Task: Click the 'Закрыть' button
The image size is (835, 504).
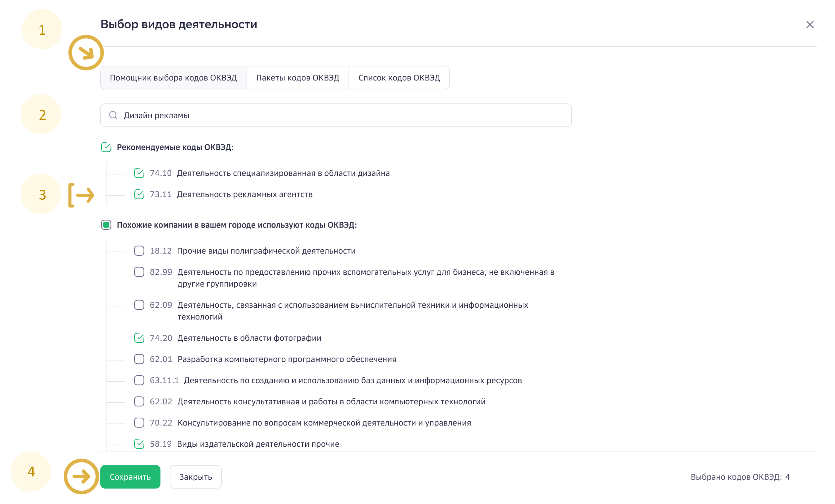Action: 196,476
